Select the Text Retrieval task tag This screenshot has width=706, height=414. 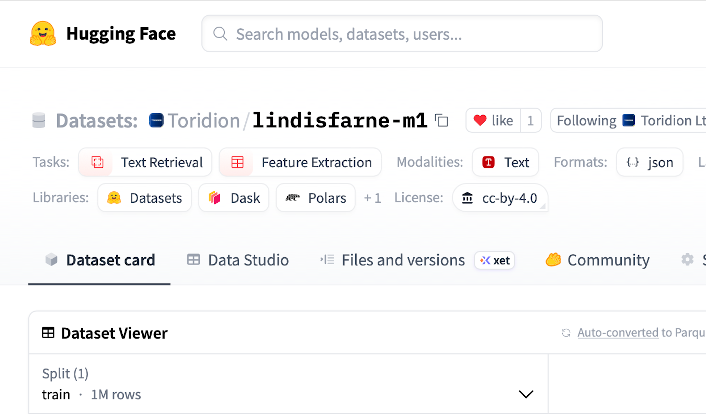(x=145, y=162)
